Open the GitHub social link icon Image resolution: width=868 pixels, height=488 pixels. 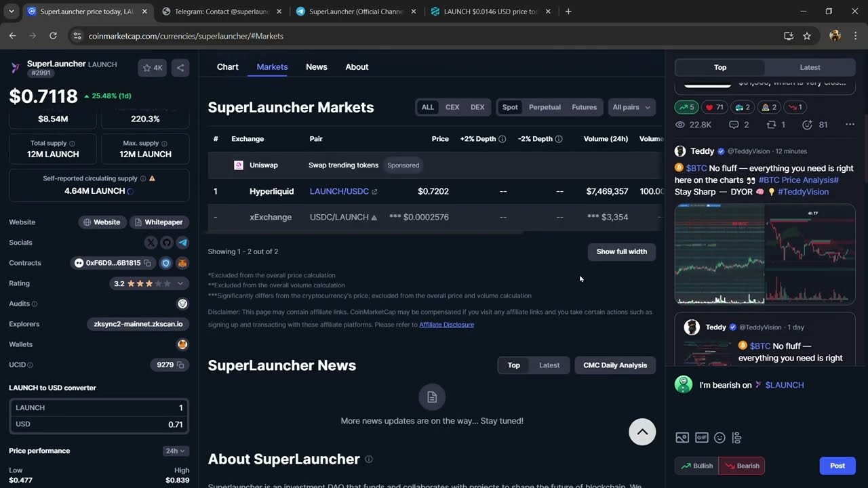pyautogui.click(x=167, y=243)
